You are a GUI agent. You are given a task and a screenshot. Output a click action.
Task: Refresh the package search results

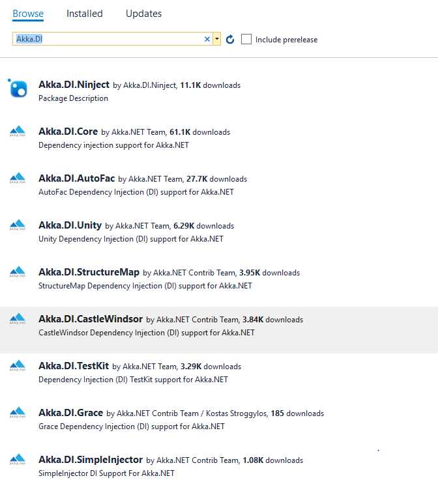[230, 39]
